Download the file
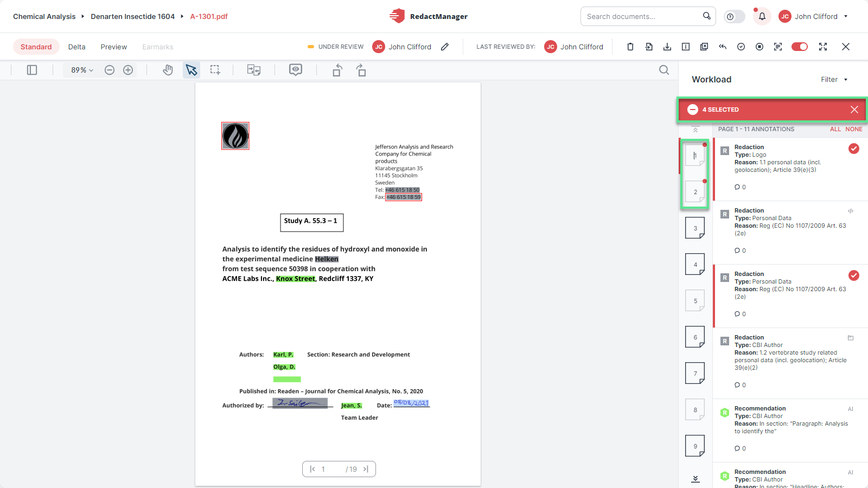Image resolution: width=868 pixels, height=488 pixels. pyautogui.click(x=667, y=47)
